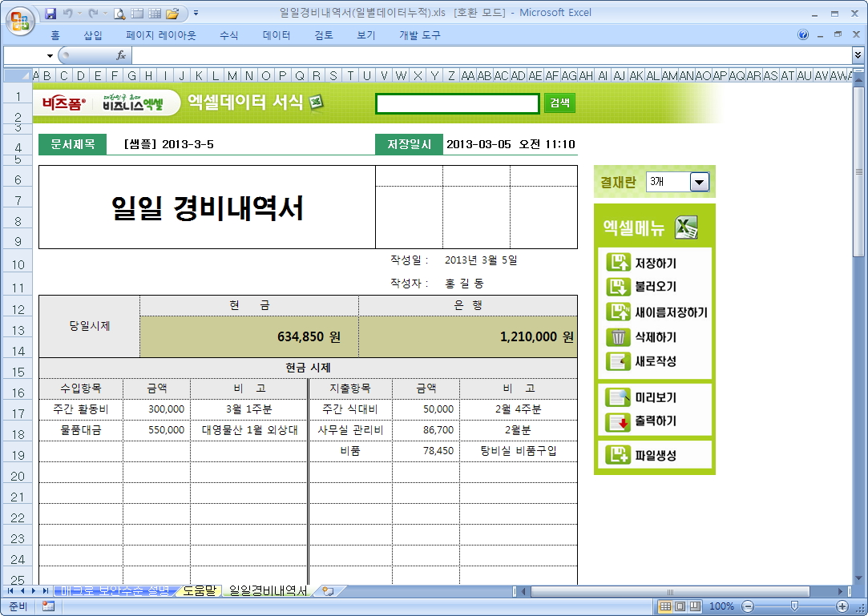868x616 pixels.
Task: Select column header K
Action: pos(199,75)
